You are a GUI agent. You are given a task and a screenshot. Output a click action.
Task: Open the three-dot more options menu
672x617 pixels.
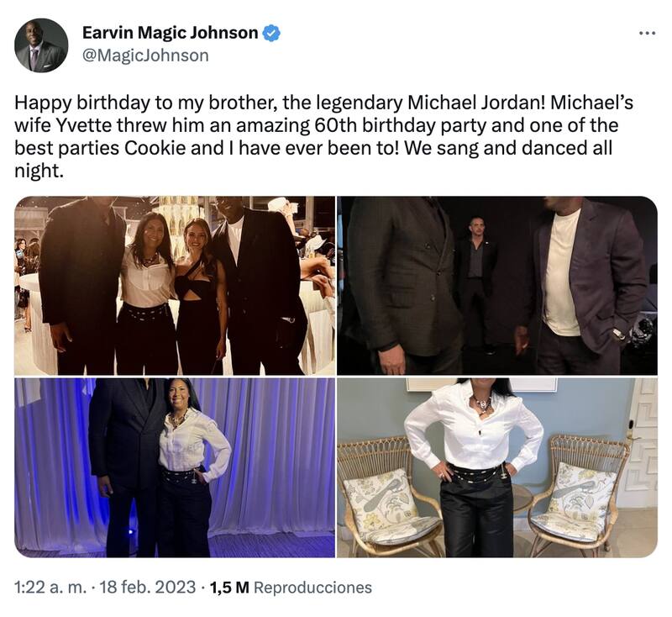pos(646,33)
